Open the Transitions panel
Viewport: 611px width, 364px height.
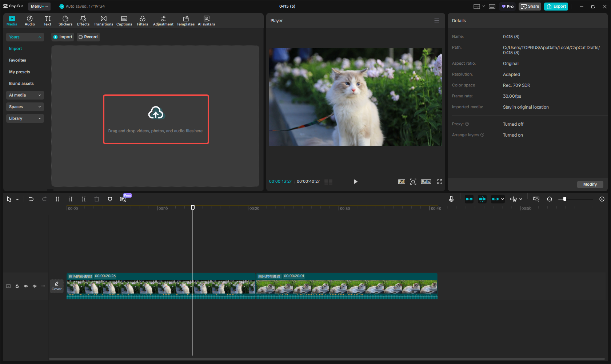(103, 21)
